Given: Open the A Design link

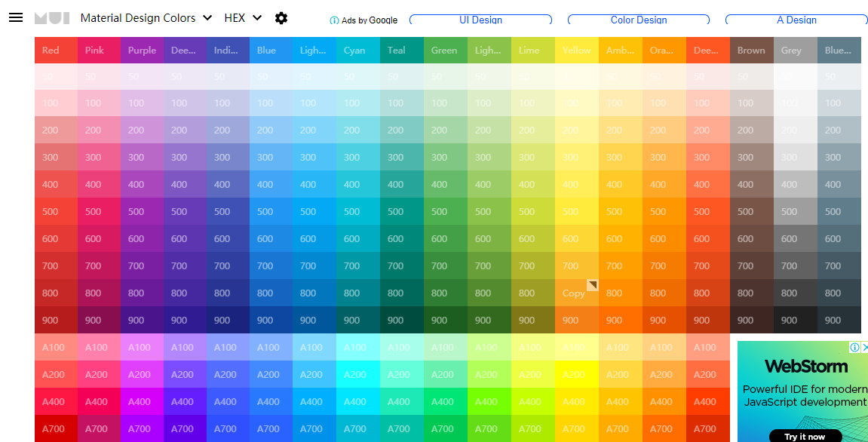Looking at the screenshot, I should pos(796,19).
